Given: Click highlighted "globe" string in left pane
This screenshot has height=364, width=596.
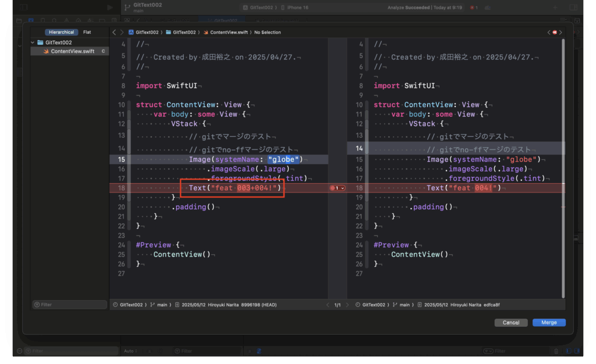Looking at the screenshot, I should point(283,159).
